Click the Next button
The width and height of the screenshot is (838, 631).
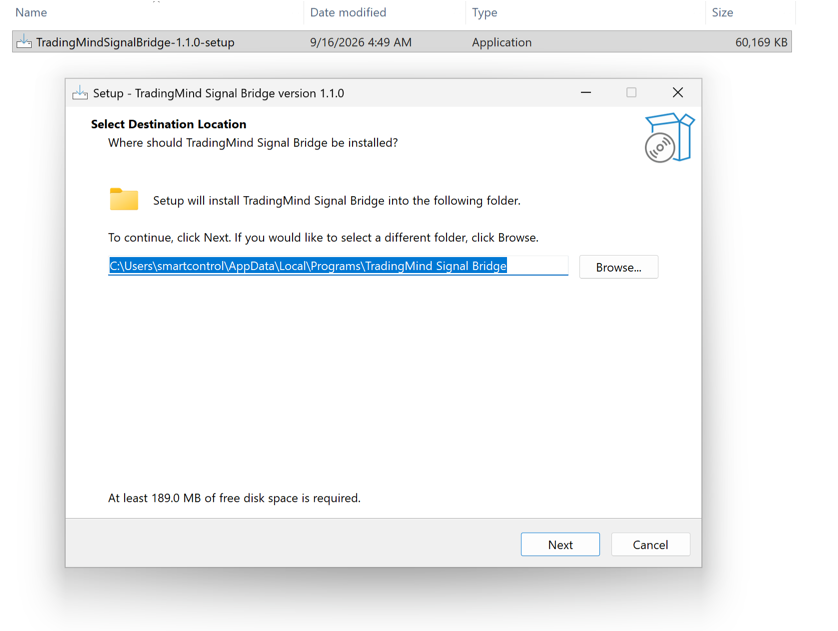click(560, 544)
